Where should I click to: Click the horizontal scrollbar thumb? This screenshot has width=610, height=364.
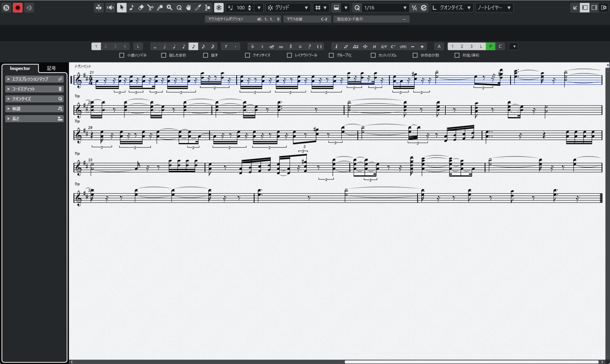(471, 362)
